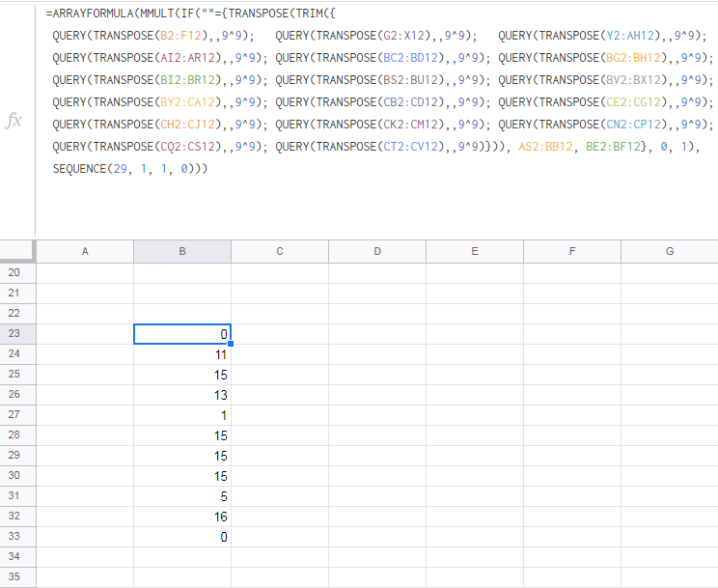Select column G header
This screenshot has width=718, height=588.
[670, 251]
